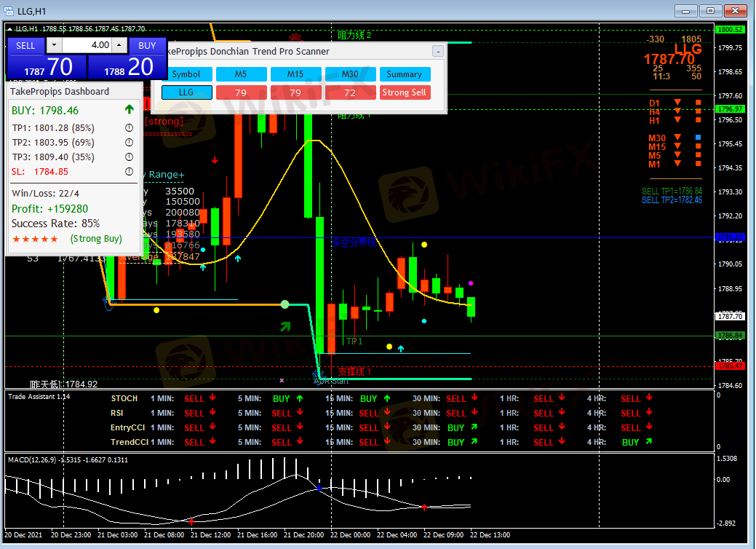Viewport: 756px width, 549px height.
Task: Click the Strong Sell summary cell
Action: tap(405, 92)
